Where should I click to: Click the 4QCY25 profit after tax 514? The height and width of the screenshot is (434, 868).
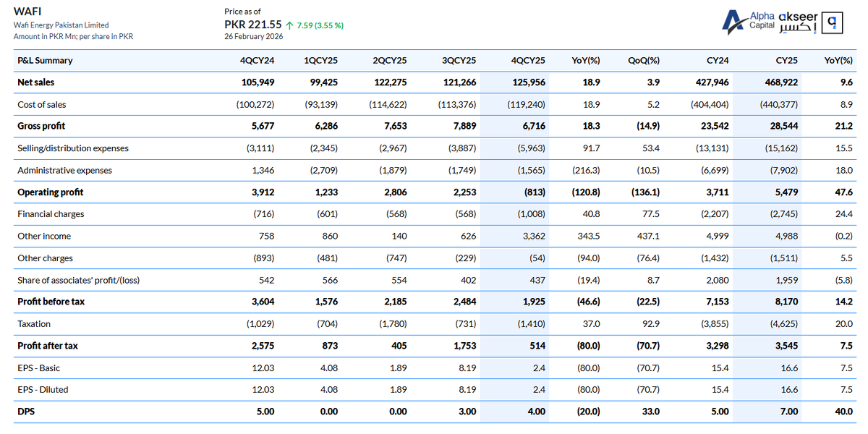pyautogui.click(x=537, y=346)
